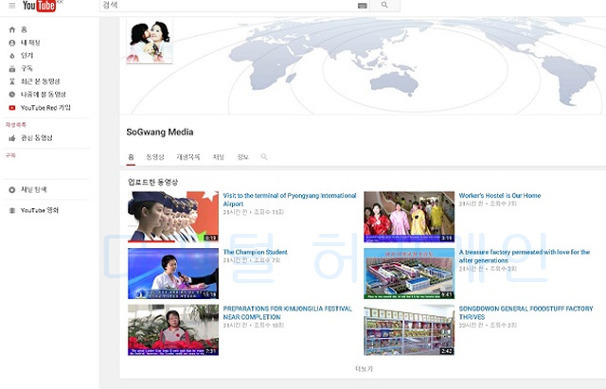Viewport: 606px width, 389px height.
Task: Play The Champion Student video thumbnail
Action: point(173,273)
